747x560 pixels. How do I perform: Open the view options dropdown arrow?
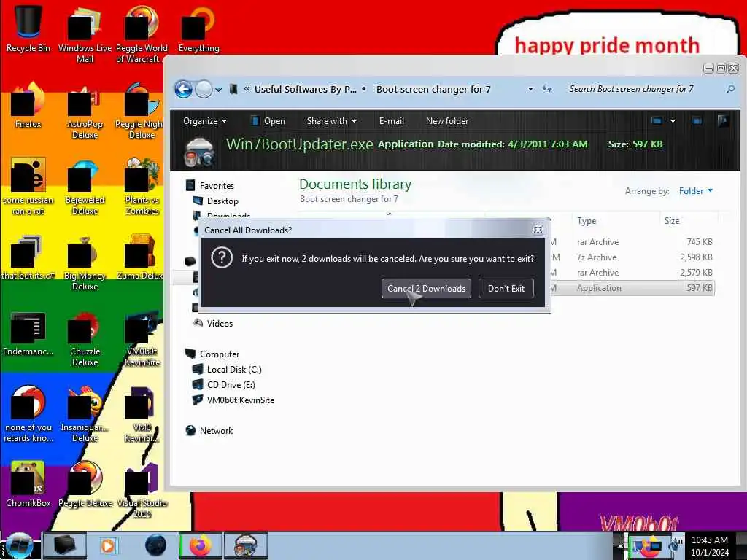click(x=673, y=121)
